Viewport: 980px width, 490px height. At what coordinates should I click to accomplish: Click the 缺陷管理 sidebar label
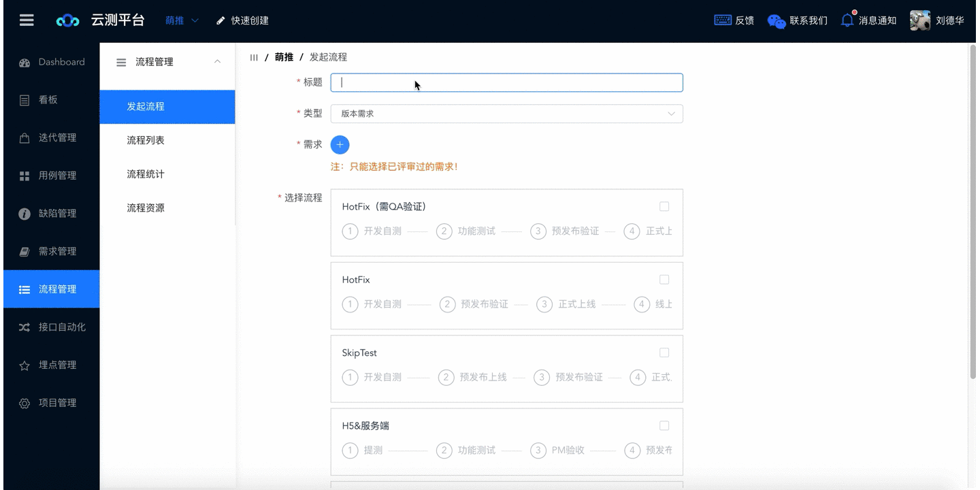point(57,214)
